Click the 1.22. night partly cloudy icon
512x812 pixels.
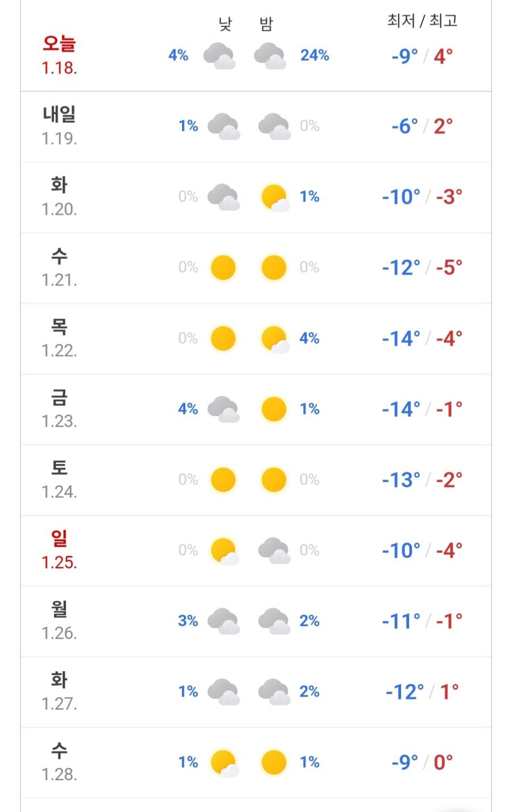click(x=274, y=338)
